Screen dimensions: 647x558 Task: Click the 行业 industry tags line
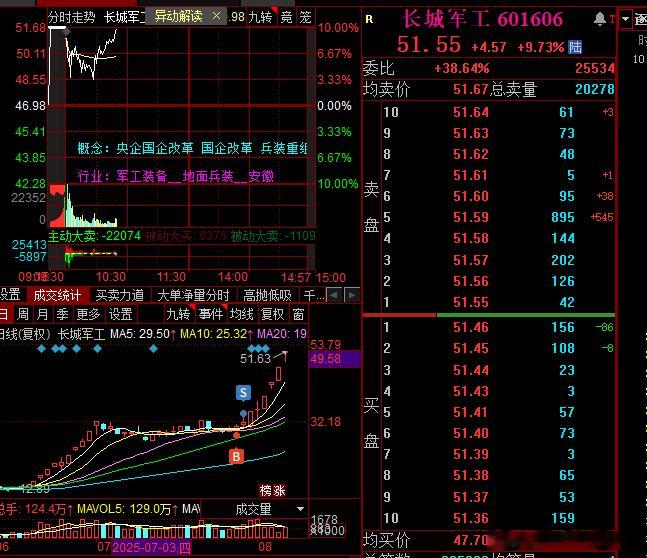(175, 176)
